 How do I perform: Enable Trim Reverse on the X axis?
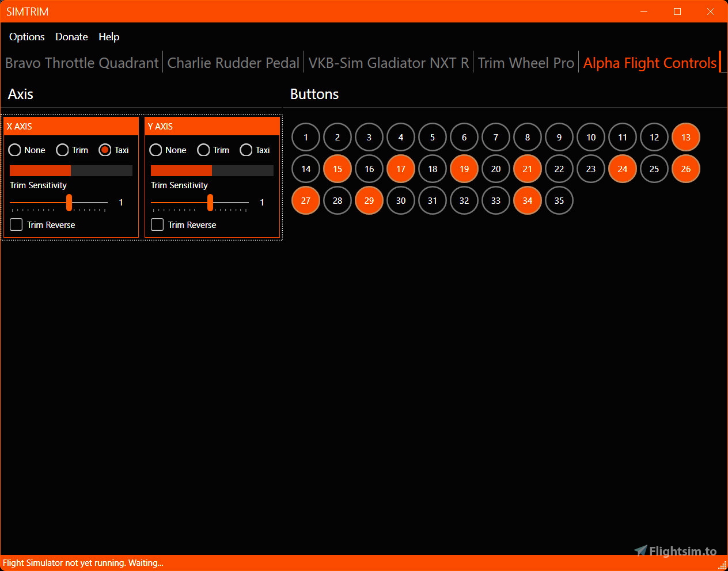click(x=16, y=224)
